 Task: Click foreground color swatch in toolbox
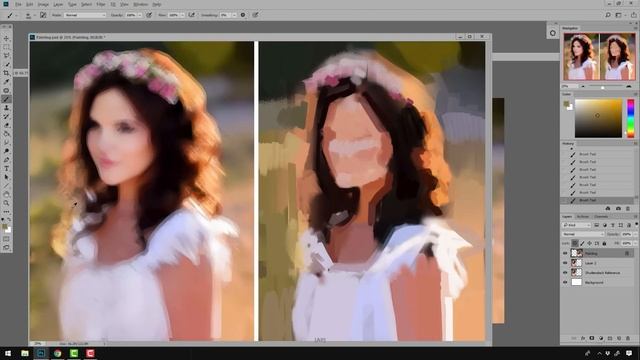tap(4, 227)
